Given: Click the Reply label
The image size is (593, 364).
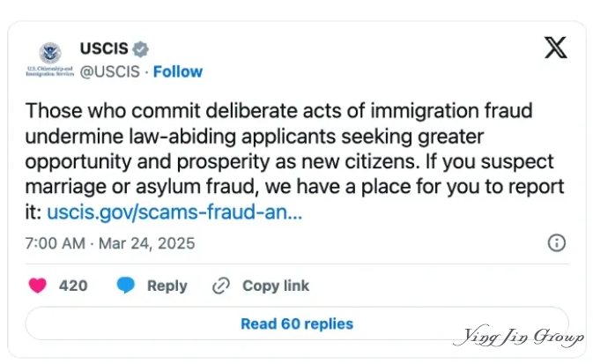Looking at the screenshot, I should click(x=167, y=286).
